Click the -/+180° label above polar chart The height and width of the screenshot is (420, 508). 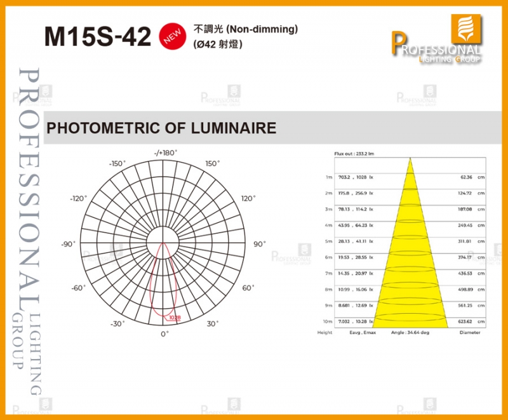(x=165, y=153)
